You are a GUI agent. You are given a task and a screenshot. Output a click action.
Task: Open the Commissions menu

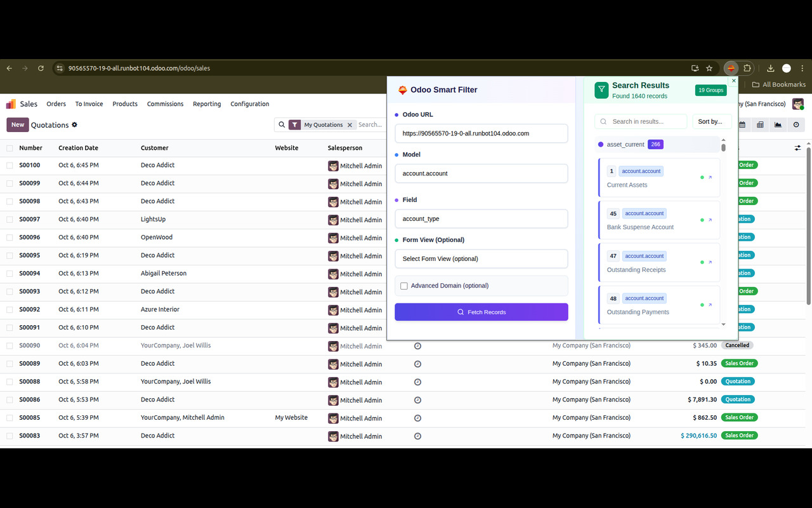point(165,104)
